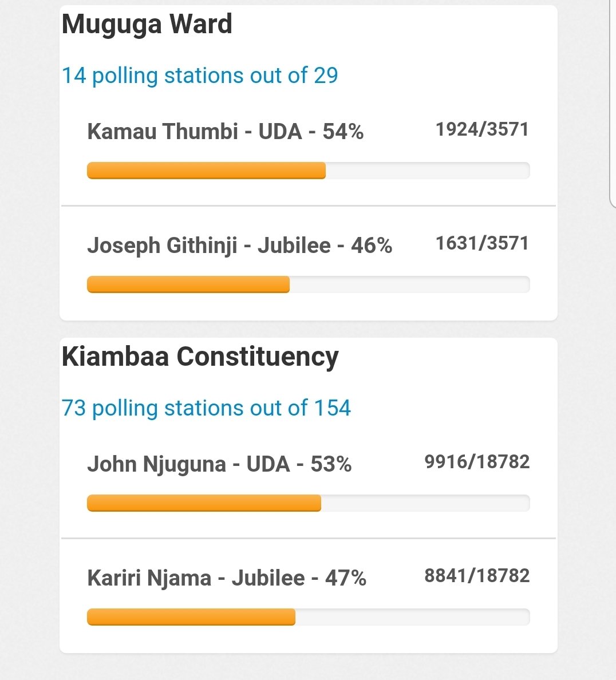
Task: Click the scrollbar handle at right edge
Action: pyautogui.click(x=612, y=104)
